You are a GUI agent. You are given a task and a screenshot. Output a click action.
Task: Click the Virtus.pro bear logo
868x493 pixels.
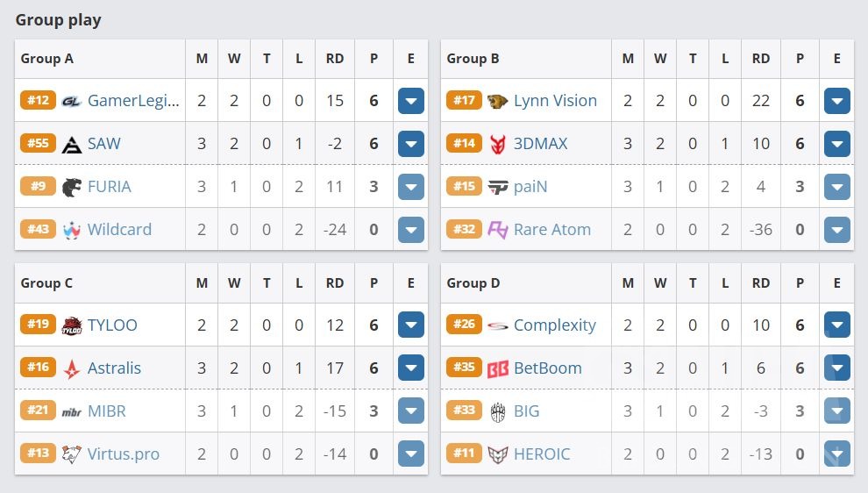coord(71,454)
